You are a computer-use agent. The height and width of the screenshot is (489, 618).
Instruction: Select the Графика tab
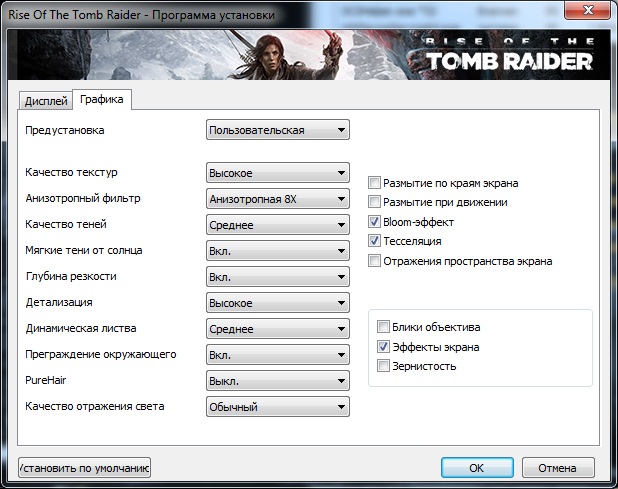[102, 99]
